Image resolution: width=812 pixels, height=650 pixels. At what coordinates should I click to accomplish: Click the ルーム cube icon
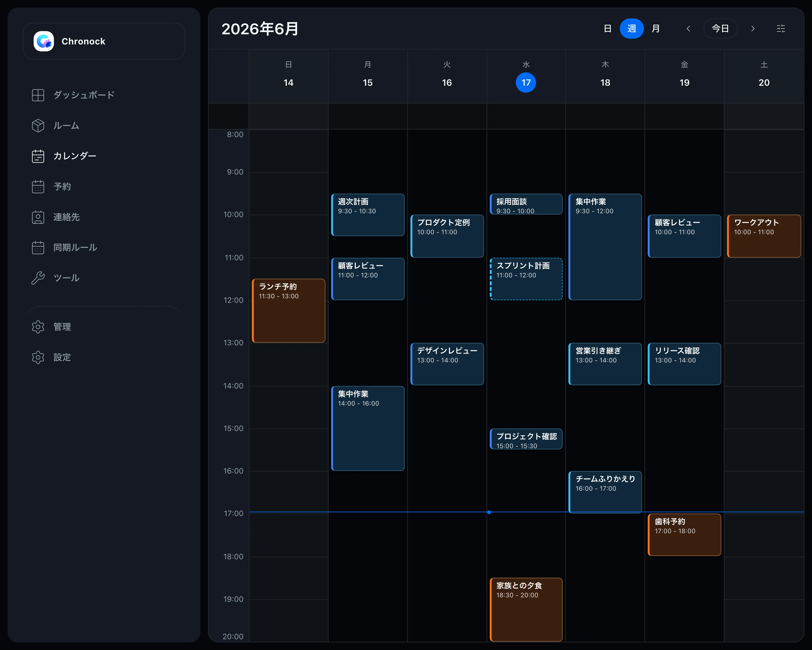tap(38, 125)
